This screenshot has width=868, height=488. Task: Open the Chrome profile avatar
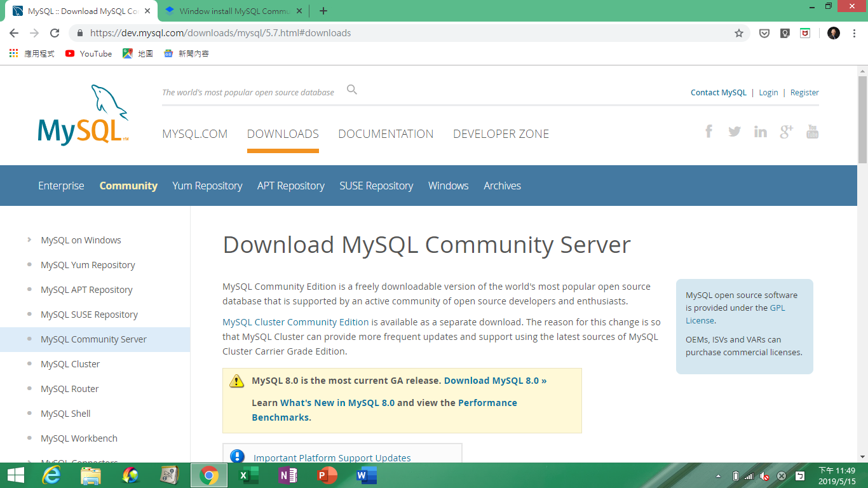pos(833,32)
